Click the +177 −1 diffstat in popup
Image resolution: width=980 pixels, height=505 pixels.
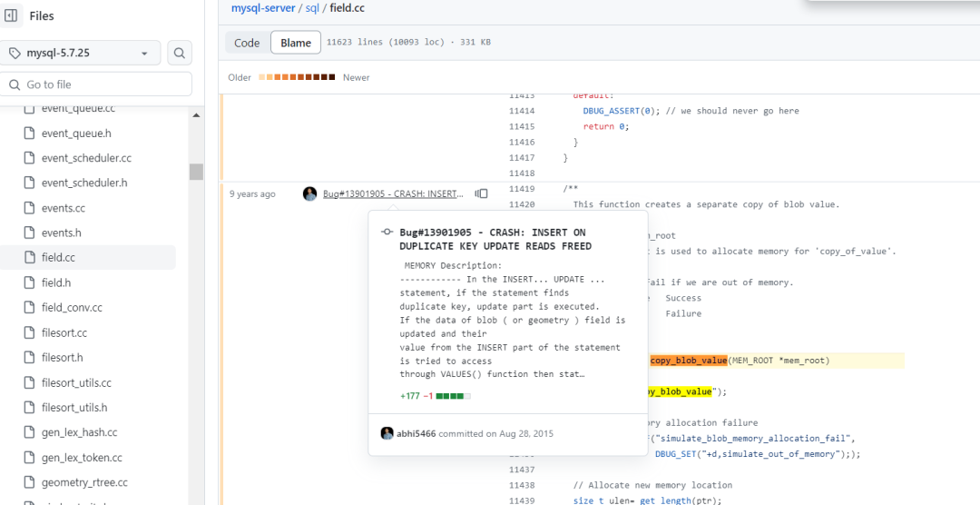[x=435, y=396]
